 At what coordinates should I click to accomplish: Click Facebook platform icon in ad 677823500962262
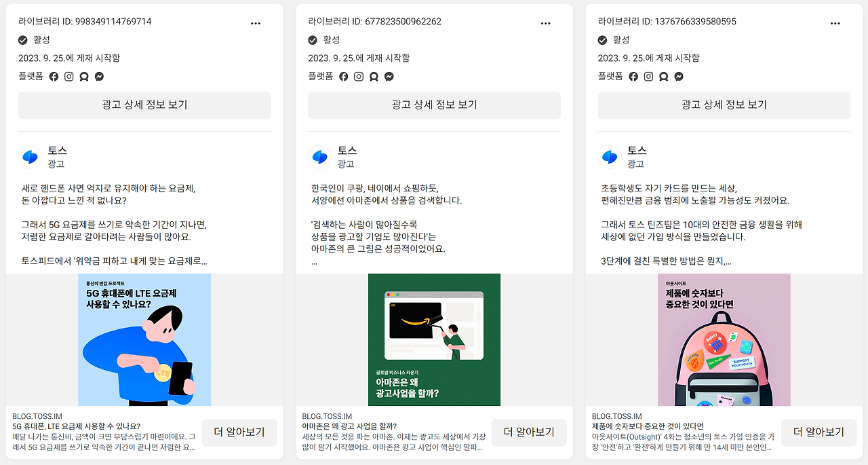(x=344, y=77)
